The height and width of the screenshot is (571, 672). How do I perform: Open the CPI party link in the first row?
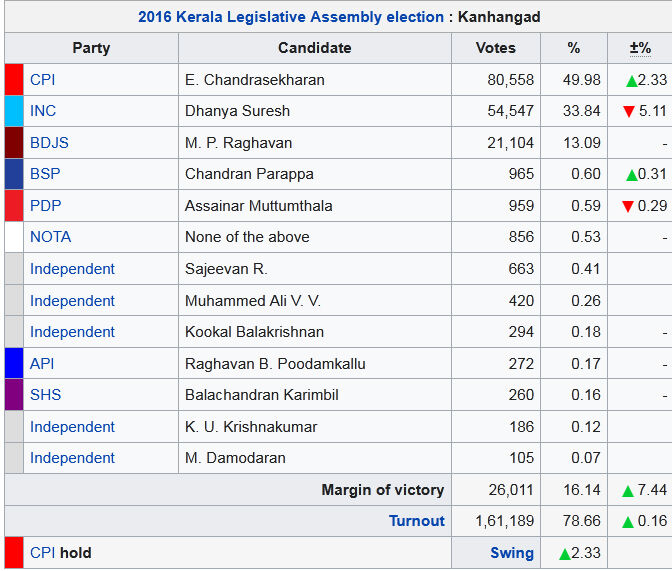(43, 80)
